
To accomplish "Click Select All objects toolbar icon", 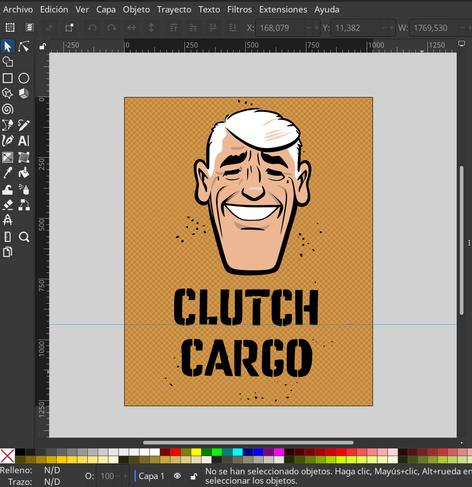I will pyautogui.click(x=10, y=28).
